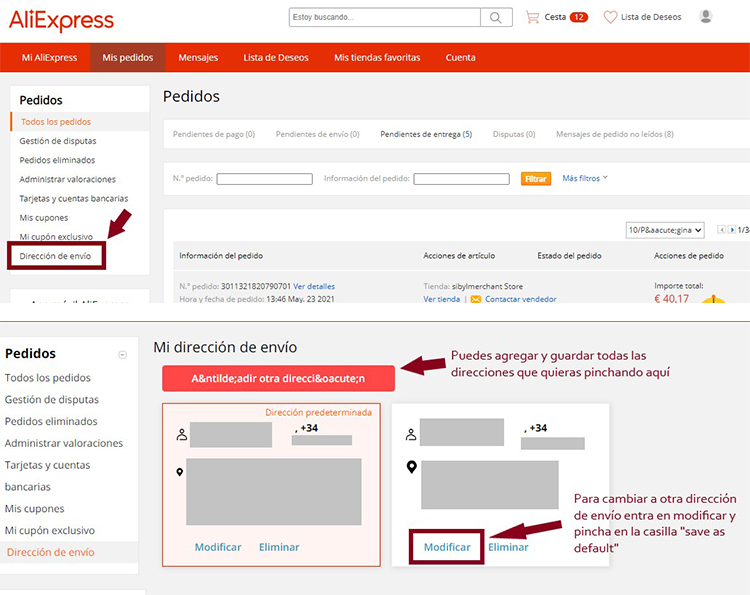Click the € 40,17 total amount
The image size is (750, 595).
click(672, 298)
